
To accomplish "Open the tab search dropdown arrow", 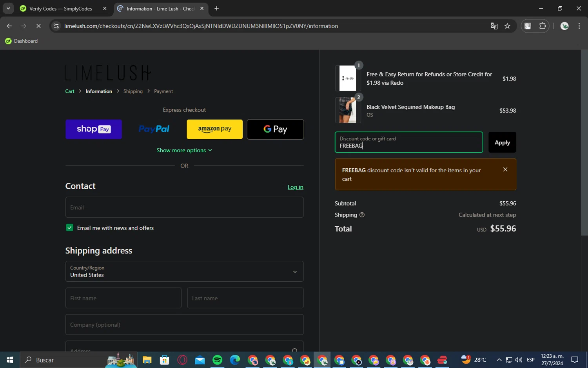I will click(x=8, y=8).
